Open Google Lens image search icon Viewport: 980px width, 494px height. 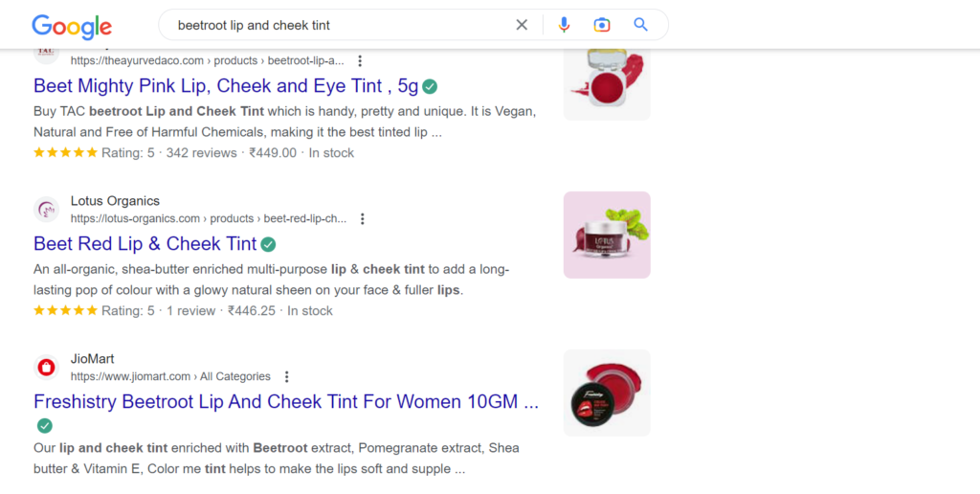click(601, 25)
